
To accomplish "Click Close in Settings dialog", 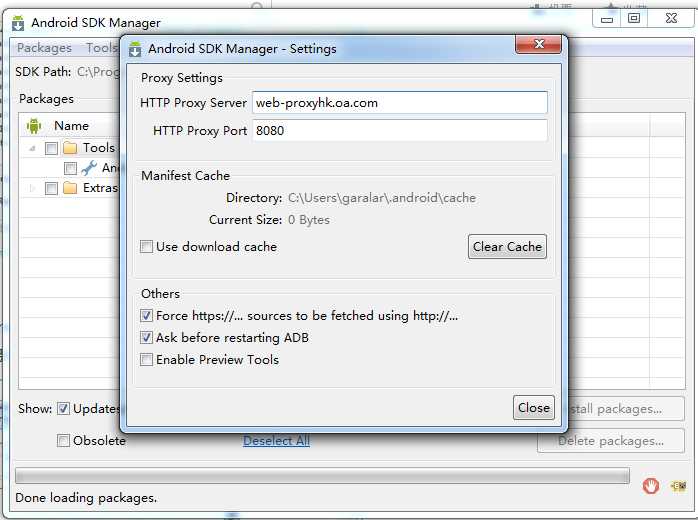I will pyautogui.click(x=534, y=408).
